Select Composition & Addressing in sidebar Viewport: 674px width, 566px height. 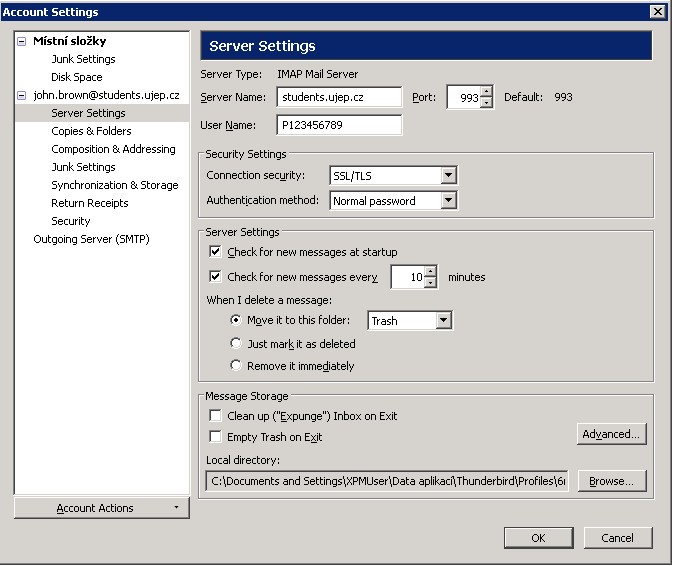(113, 149)
